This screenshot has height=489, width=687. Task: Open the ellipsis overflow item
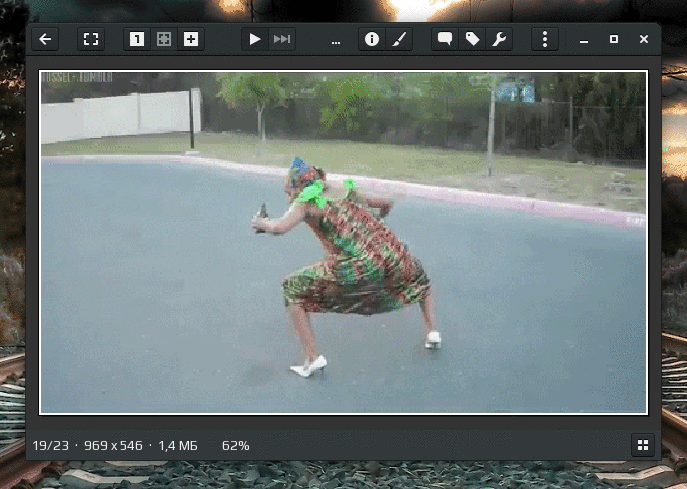click(x=336, y=43)
